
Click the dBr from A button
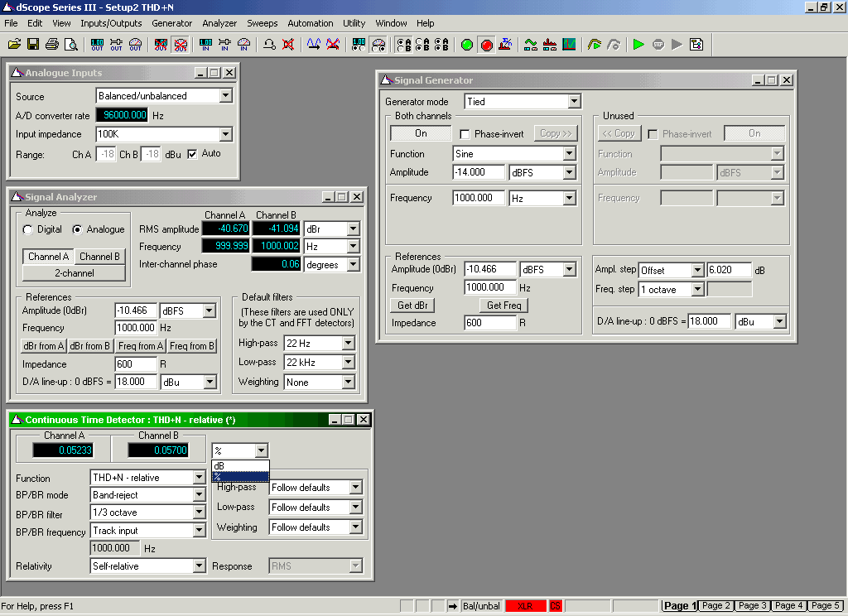pos(44,346)
